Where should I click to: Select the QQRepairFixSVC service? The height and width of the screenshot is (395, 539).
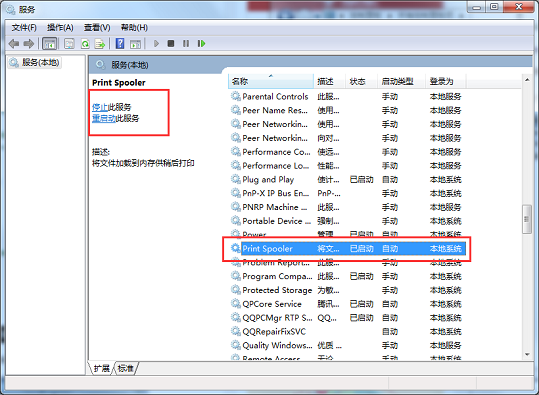(x=347, y=331)
